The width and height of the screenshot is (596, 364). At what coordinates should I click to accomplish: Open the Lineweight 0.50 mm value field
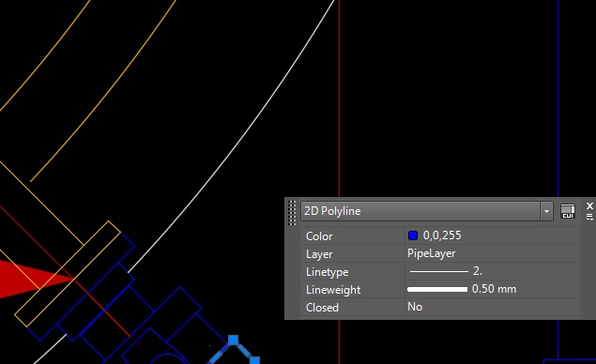coord(492,289)
